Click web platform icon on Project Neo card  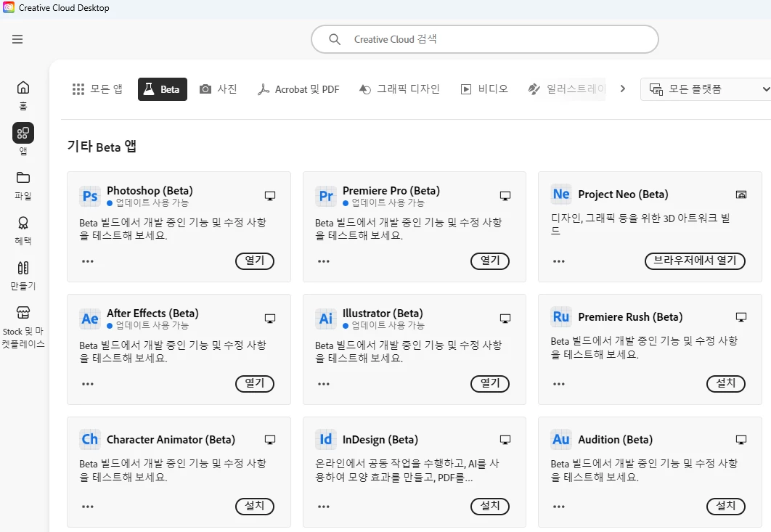741,195
